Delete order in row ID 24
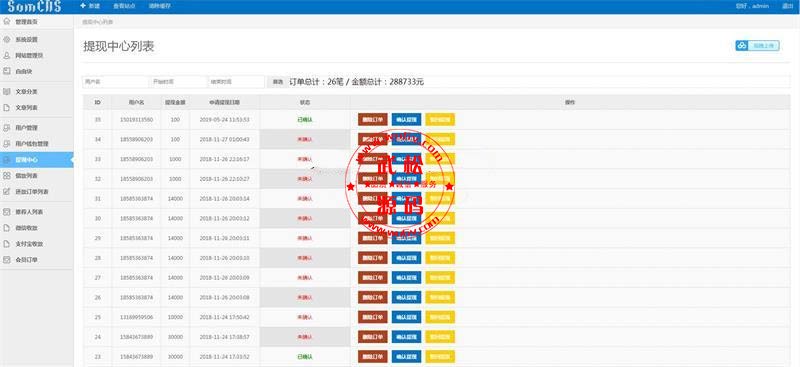Viewport: 800px width, 367px height. click(x=372, y=337)
